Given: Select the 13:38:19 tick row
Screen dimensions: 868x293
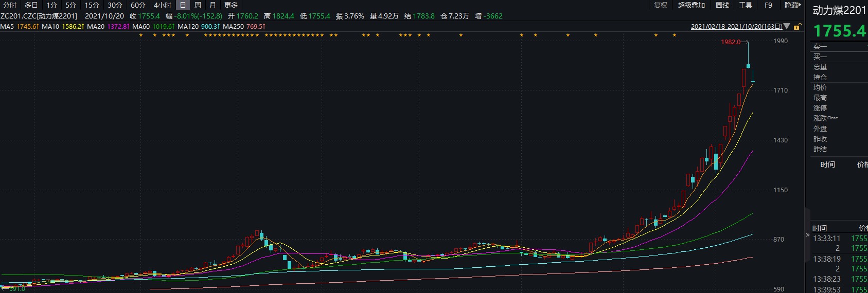Looking at the screenshot, I should [840, 259].
